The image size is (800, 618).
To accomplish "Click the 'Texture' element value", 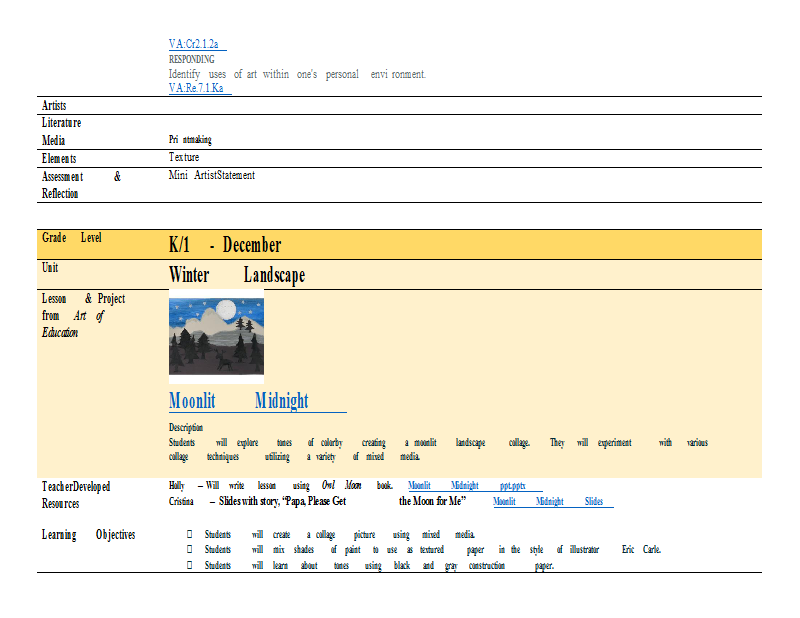I will (x=184, y=157).
